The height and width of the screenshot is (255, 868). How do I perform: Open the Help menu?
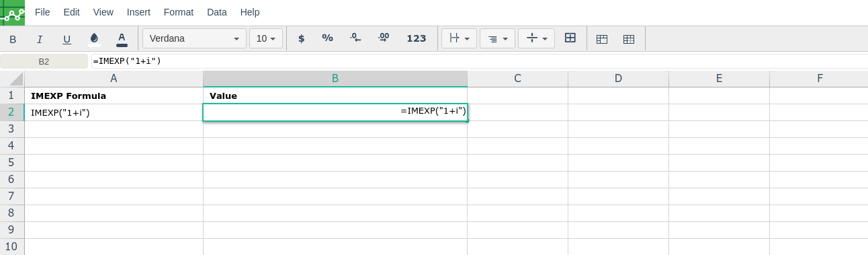click(x=250, y=12)
